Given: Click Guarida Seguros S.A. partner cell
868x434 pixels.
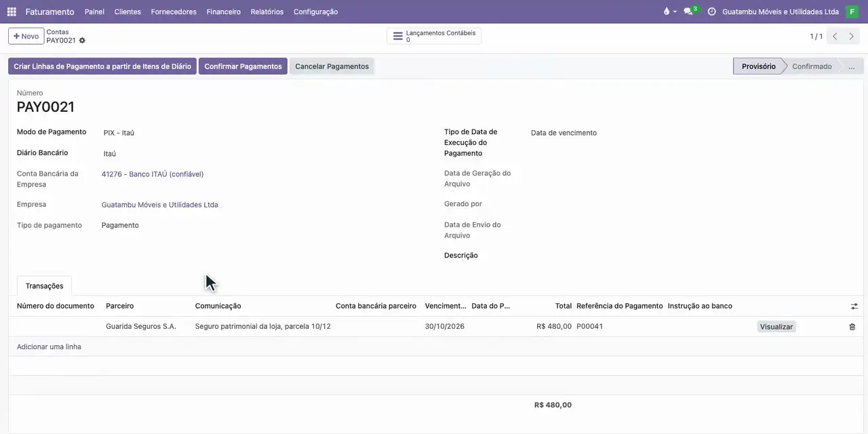Looking at the screenshot, I should [141, 327].
